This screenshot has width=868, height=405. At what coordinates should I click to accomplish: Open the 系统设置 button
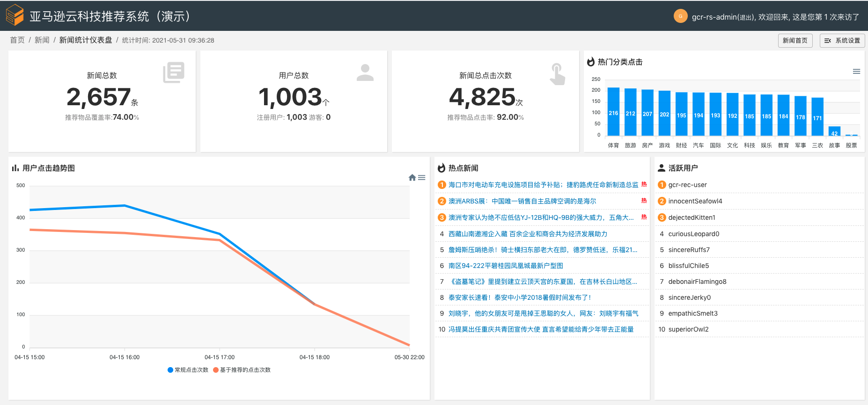coord(842,41)
